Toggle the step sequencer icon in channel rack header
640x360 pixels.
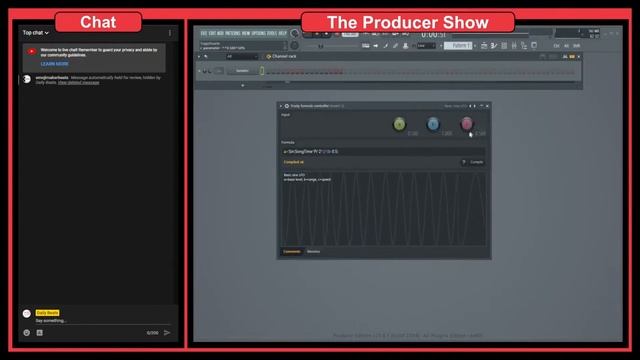coord(572,56)
